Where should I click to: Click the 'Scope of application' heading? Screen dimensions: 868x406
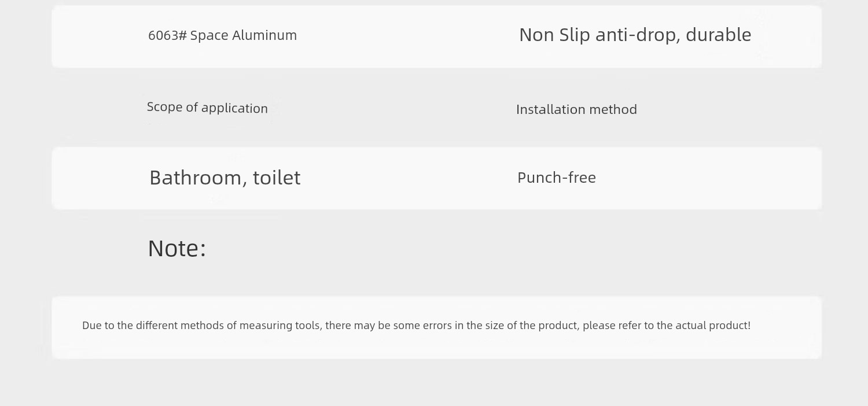(x=207, y=108)
